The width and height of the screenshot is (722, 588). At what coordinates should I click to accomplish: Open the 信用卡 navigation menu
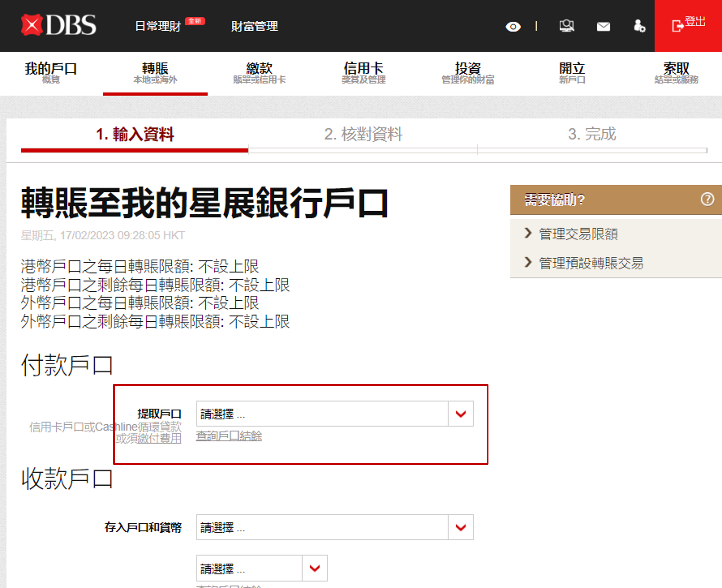tap(363, 72)
